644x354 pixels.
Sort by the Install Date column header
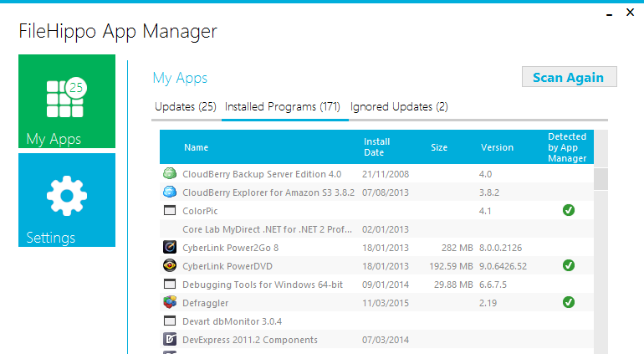coord(376,147)
